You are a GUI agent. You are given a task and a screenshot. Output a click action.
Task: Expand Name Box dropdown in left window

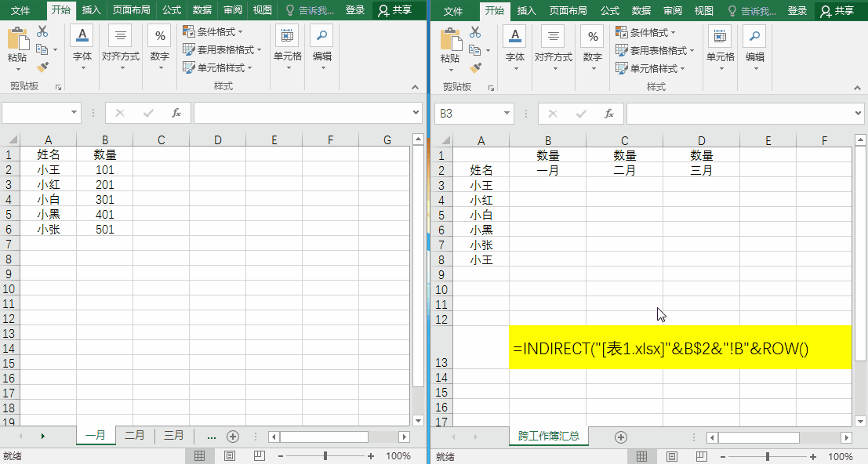point(74,113)
